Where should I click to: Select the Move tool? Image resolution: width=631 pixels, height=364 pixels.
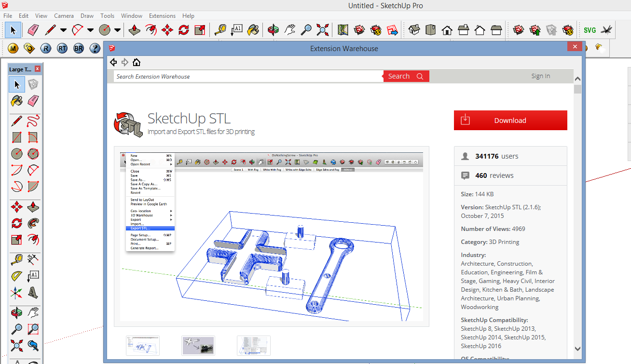click(x=167, y=30)
